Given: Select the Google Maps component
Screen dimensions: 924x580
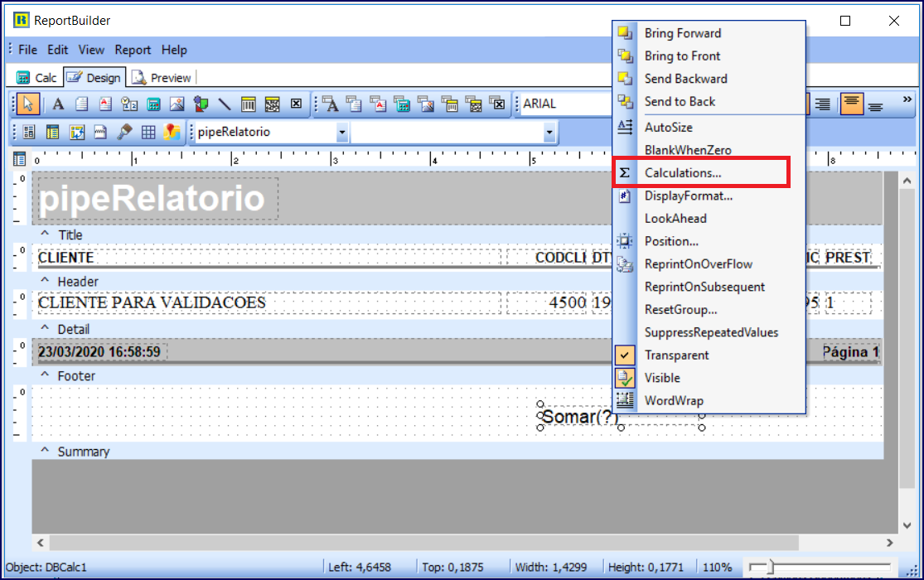Looking at the screenshot, I should pos(172,132).
